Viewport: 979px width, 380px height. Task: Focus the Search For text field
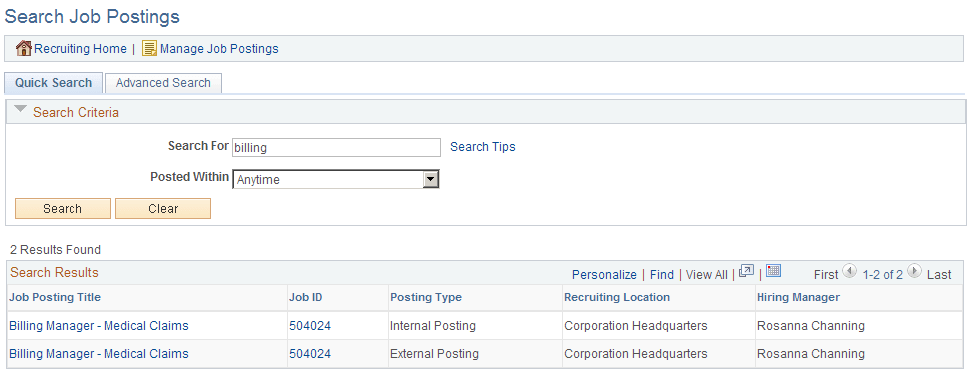[x=336, y=147]
